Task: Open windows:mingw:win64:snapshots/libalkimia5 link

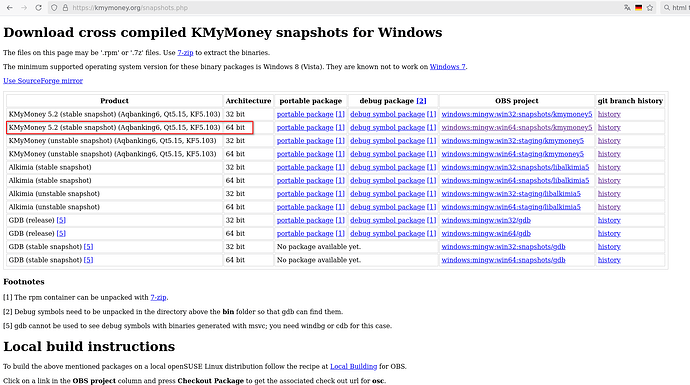Action: [x=515, y=180]
